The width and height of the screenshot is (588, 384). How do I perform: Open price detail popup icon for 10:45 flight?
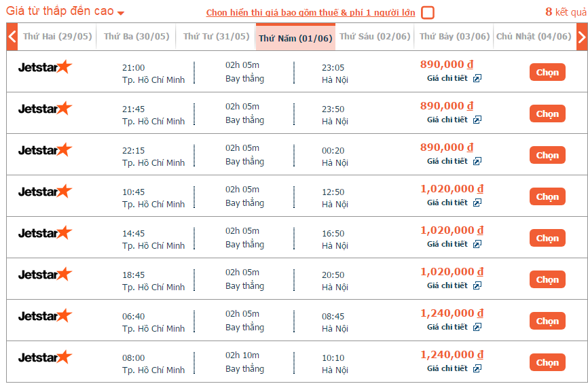pyautogui.click(x=477, y=203)
